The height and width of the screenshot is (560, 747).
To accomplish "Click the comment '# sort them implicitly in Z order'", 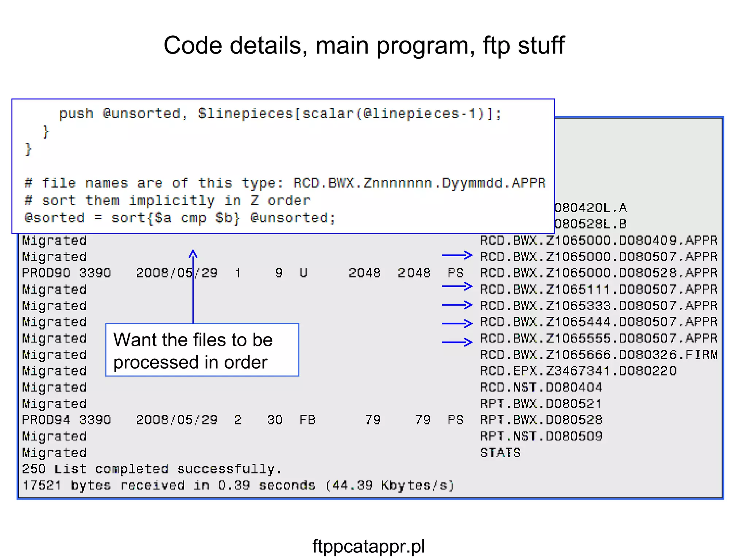I will point(167,200).
